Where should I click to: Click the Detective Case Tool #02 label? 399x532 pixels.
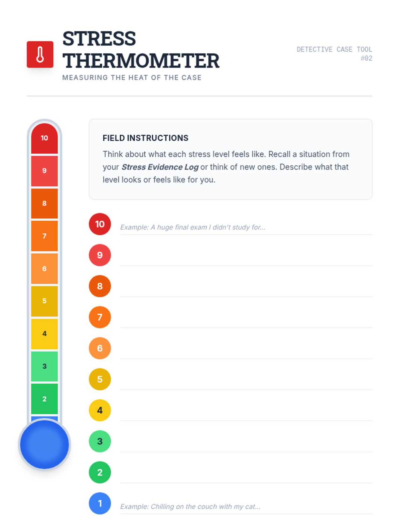pos(334,54)
